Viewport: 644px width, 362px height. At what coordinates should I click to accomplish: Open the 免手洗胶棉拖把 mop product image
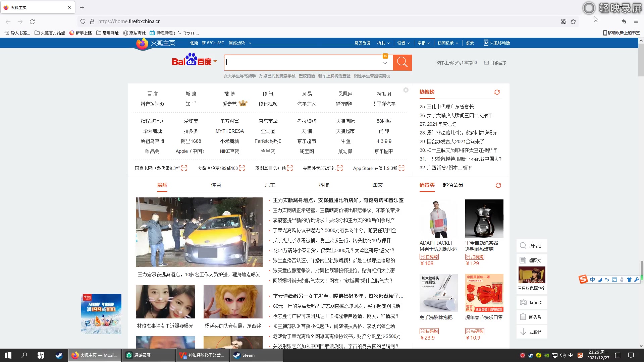[438, 293]
